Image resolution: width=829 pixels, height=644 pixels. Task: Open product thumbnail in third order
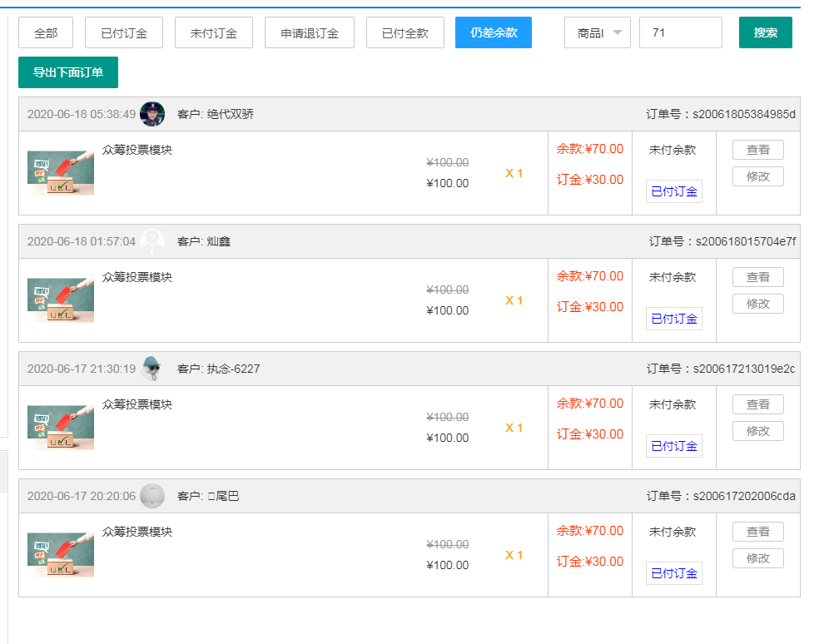(61, 428)
